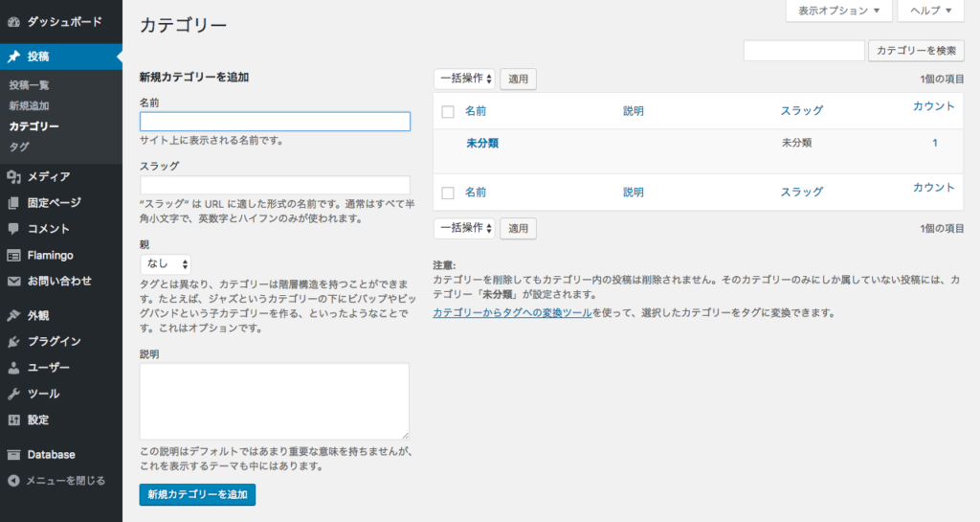Screen dimensions: 980x522
Task: Click the Pages (固定ページ) icon
Action: (x=13, y=203)
